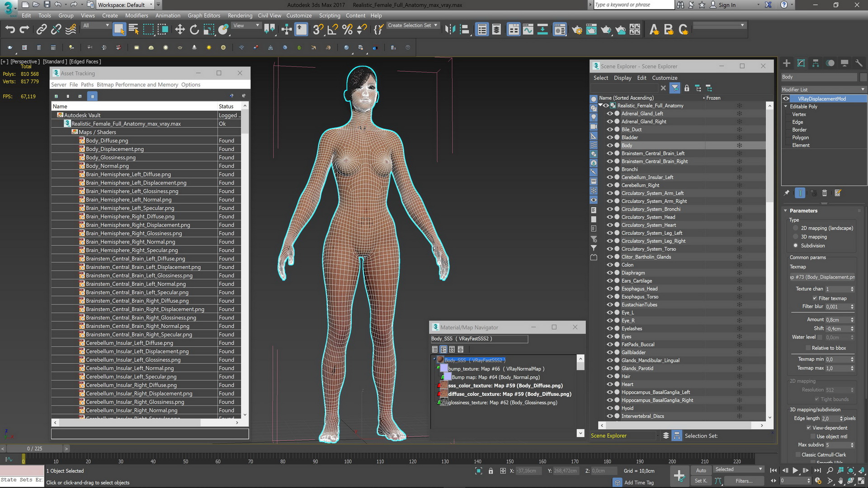The width and height of the screenshot is (868, 488).
Task: Click the time slider 0 / 225 handle
Action: [35, 449]
